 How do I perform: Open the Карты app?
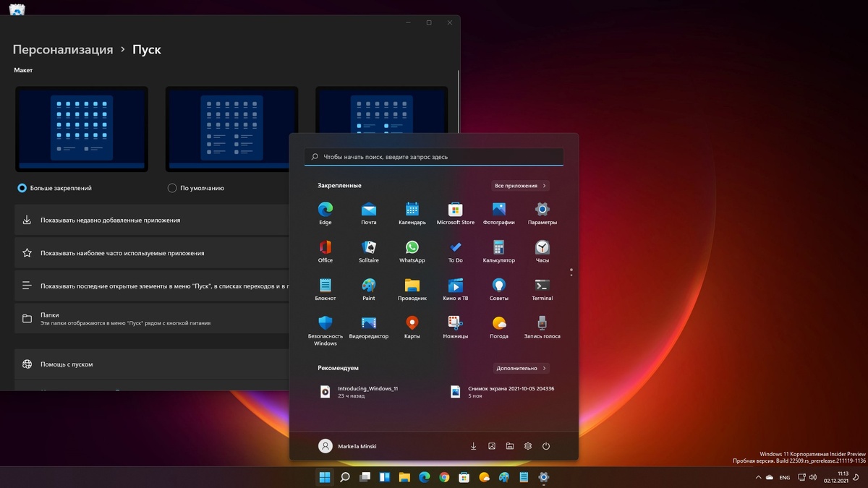tap(412, 328)
